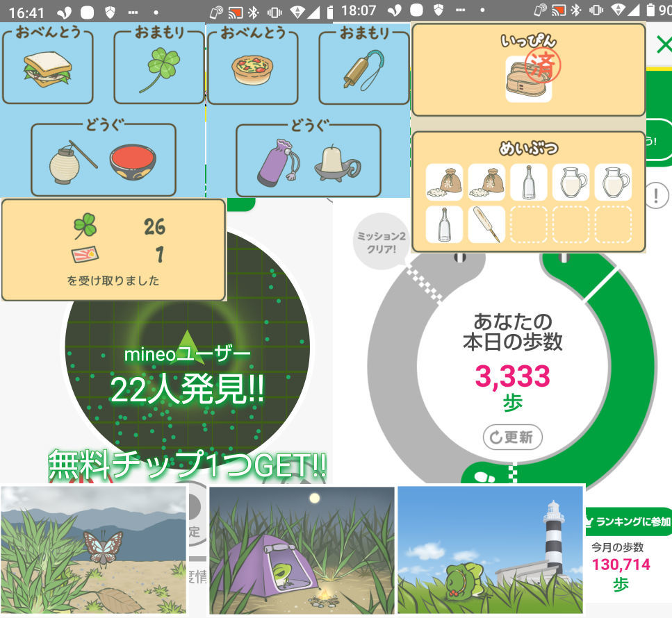This screenshot has width=672, height=618.
Task: Tap the shield icon in right status bar
Action: point(438,10)
